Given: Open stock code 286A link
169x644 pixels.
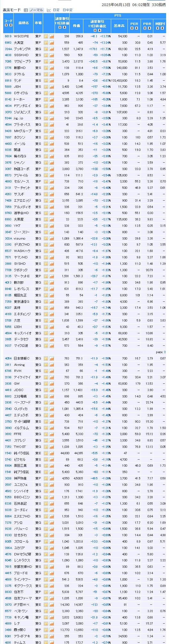Looking at the screenshot, I should click(8, 548).
